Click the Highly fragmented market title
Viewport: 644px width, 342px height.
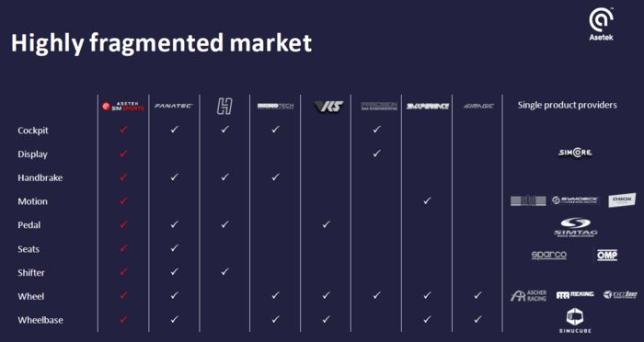click(x=161, y=43)
